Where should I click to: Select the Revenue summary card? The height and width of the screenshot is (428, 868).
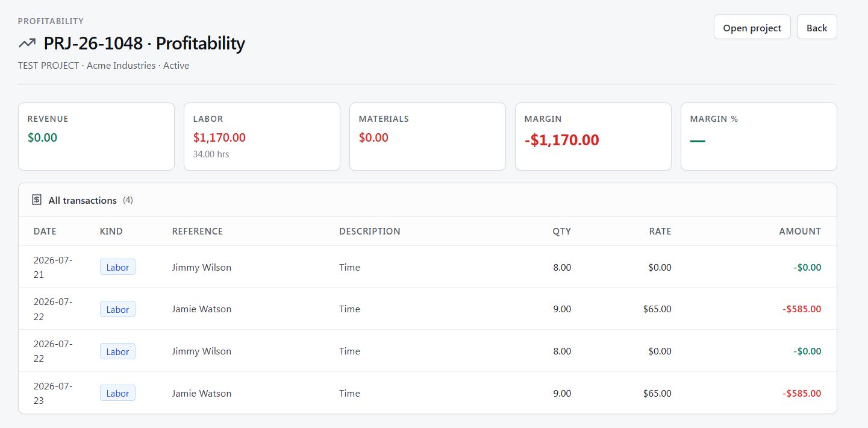point(96,137)
